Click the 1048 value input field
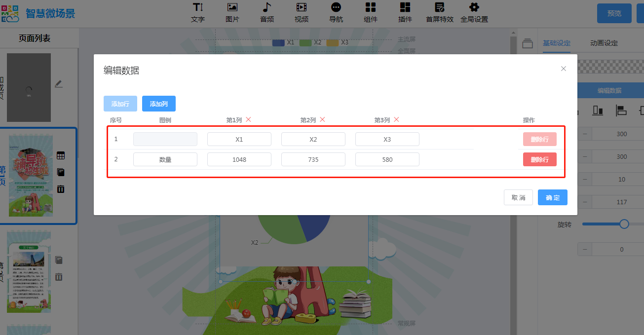This screenshot has width=644, height=335. (x=239, y=159)
